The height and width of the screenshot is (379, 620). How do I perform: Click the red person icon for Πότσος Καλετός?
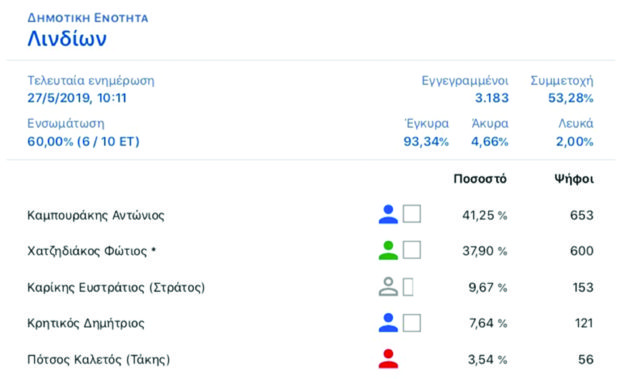388,358
